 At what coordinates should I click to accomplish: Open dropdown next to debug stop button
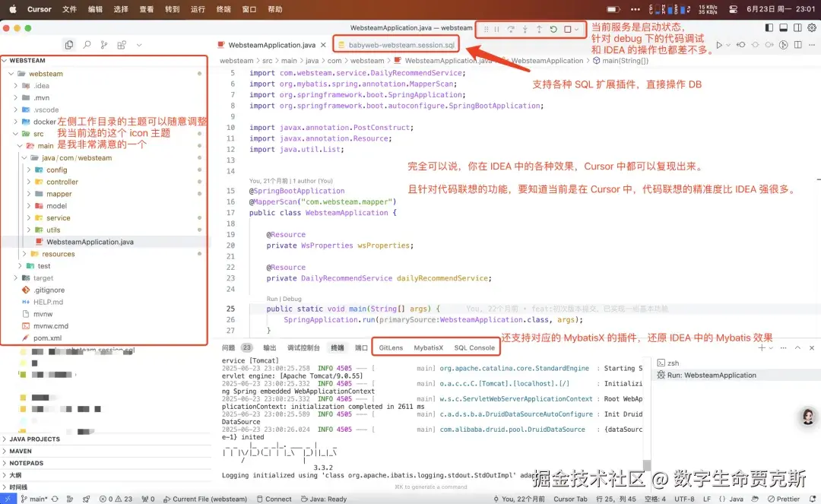576,30
